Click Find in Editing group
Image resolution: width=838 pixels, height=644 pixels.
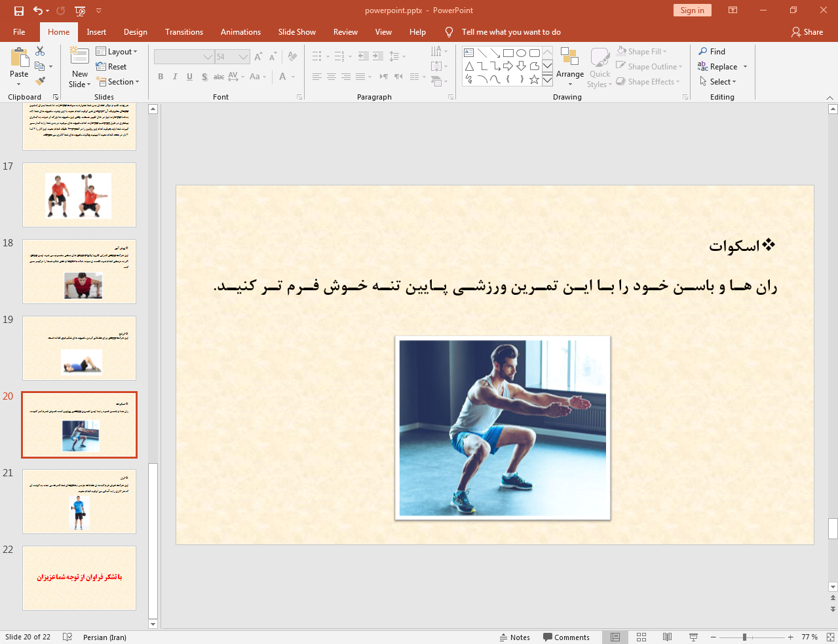point(712,51)
